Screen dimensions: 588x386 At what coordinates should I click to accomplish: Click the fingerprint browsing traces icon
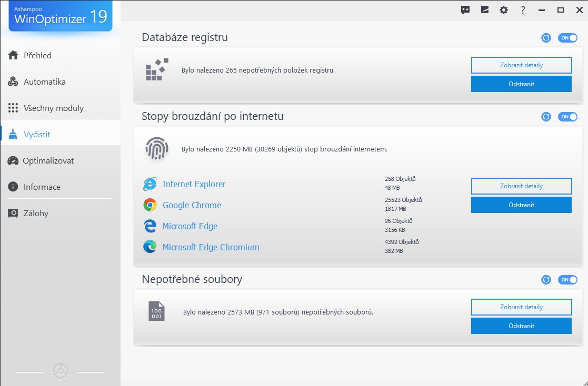pyautogui.click(x=156, y=149)
